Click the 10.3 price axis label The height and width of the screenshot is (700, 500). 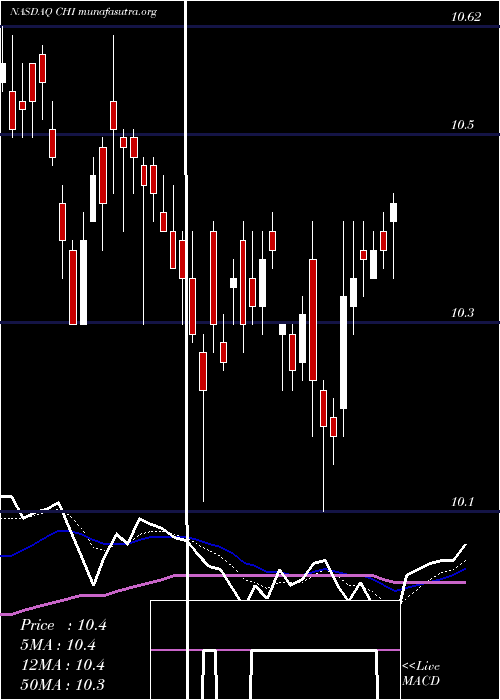tap(462, 313)
